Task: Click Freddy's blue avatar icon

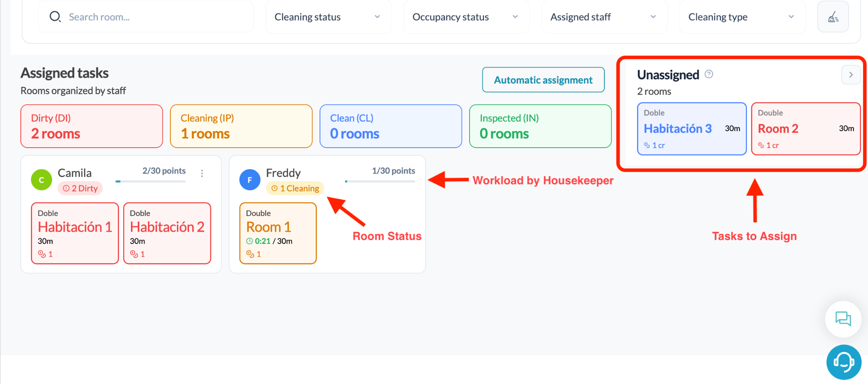Action: tap(250, 180)
